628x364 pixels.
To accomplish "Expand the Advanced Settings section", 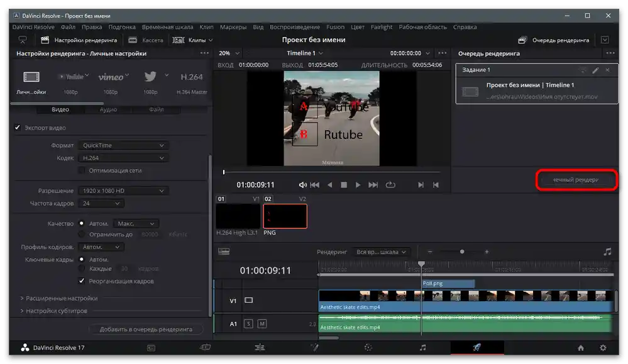I will [60, 298].
